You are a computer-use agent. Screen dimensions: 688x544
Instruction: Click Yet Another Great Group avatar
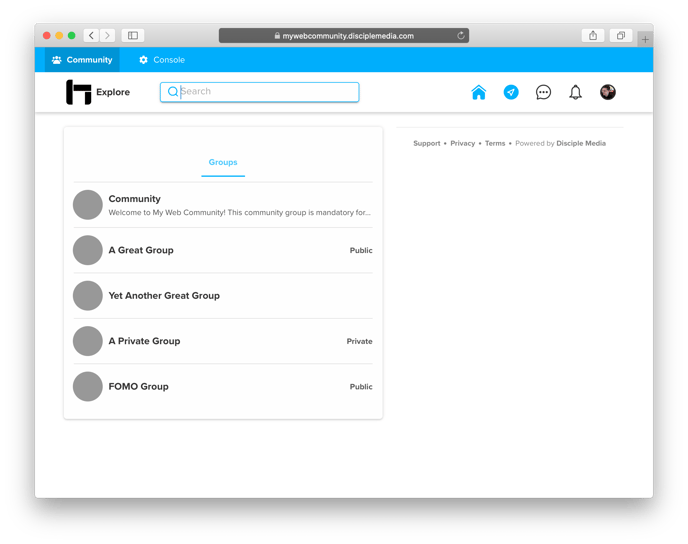click(x=88, y=296)
